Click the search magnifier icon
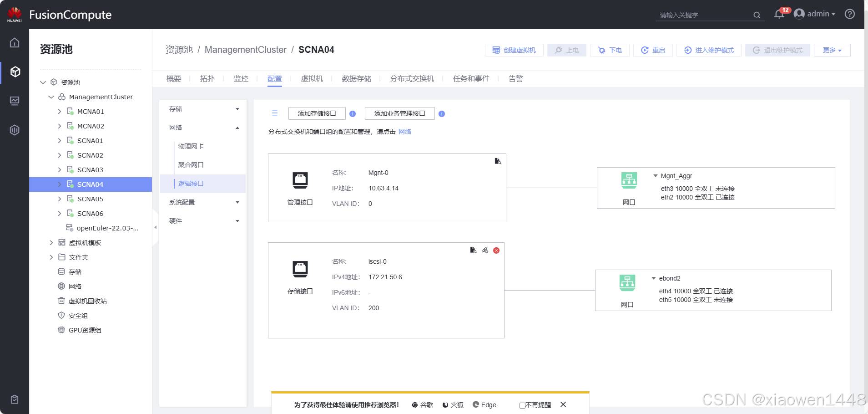Image resolution: width=868 pixels, height=414 pixels. pos(757,15)
